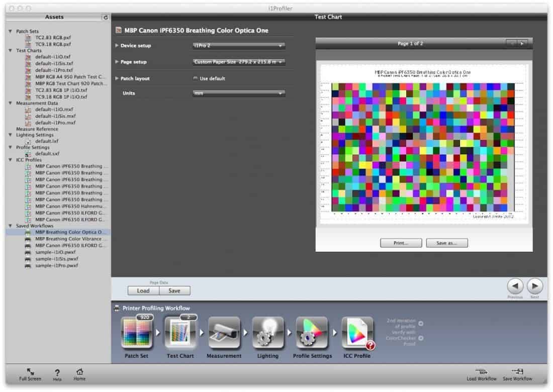Open Help with the question mark icon

(57, 372)
